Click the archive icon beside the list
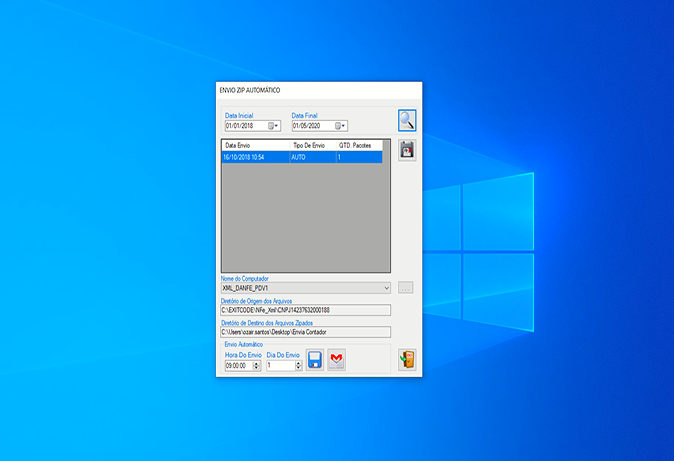 click(x=407, y=151)
